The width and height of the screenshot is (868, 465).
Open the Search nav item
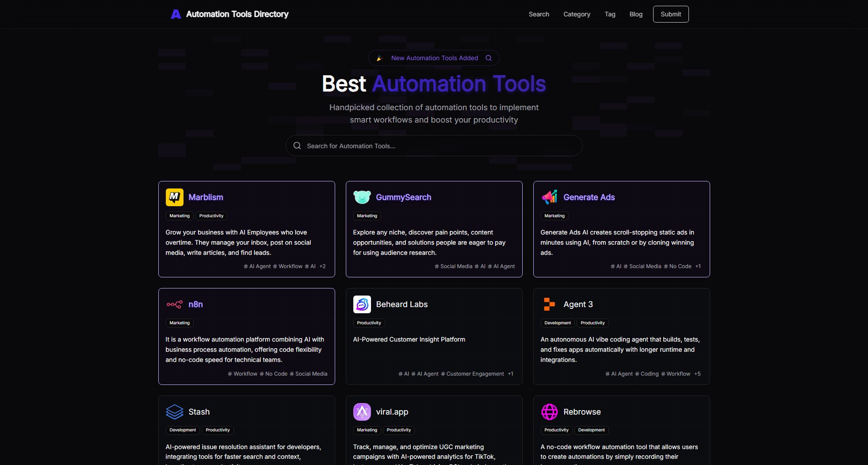539,14
